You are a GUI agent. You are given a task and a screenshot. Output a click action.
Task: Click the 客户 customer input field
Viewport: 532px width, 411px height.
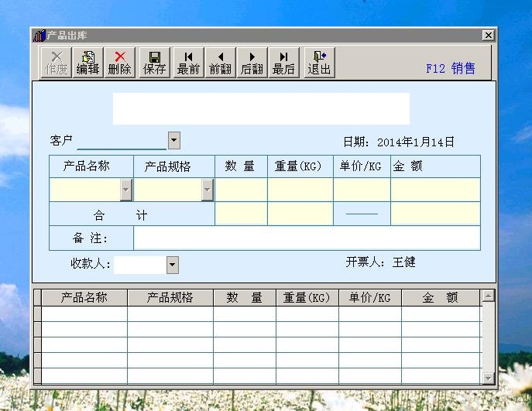122,141
